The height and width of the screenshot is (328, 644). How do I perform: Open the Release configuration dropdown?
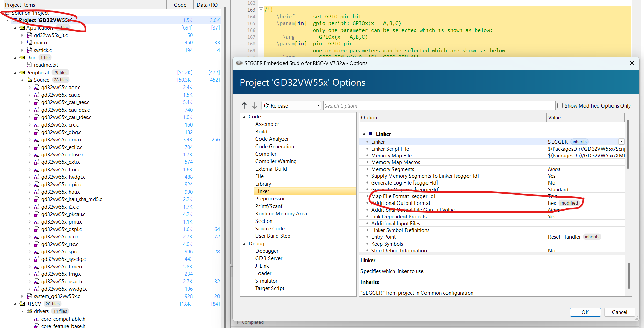pyautogui.click(x=291, y=106)
